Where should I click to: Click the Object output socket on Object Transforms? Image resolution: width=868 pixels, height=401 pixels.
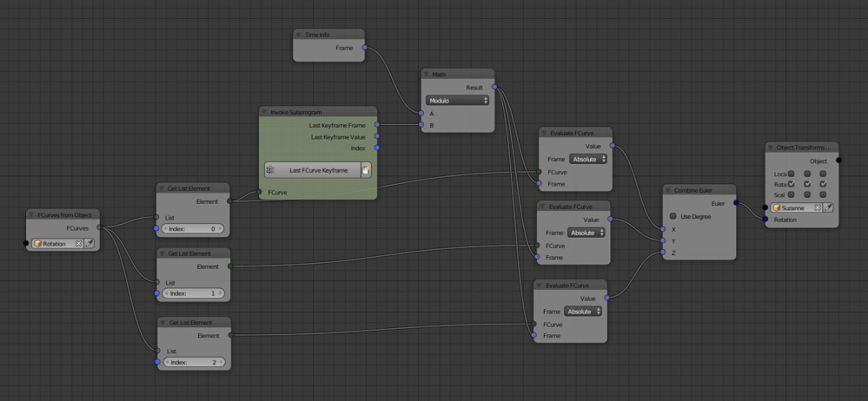coord(839,160)
